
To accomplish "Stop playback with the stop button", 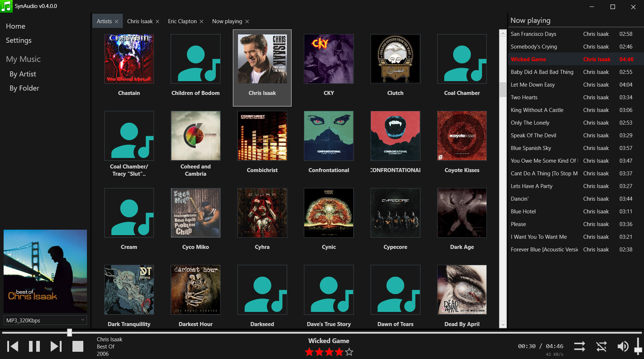I will [x=78, y=346].
